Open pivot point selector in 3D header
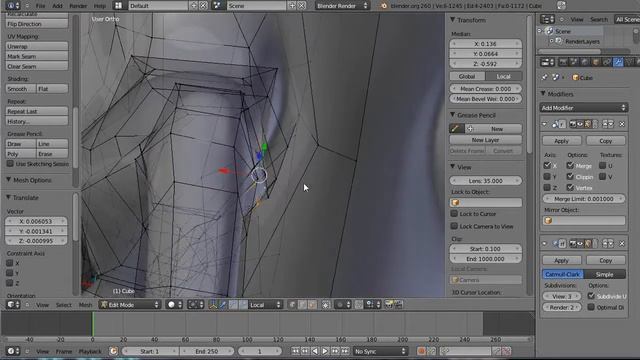The width and height of the screenshot is (640, 360). point(196,304)
